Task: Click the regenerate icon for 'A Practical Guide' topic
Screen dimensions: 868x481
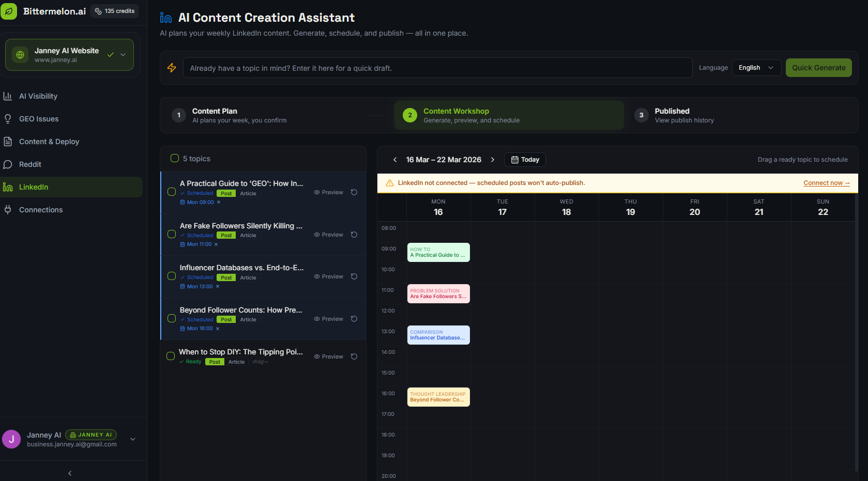Action: [354, 192]
